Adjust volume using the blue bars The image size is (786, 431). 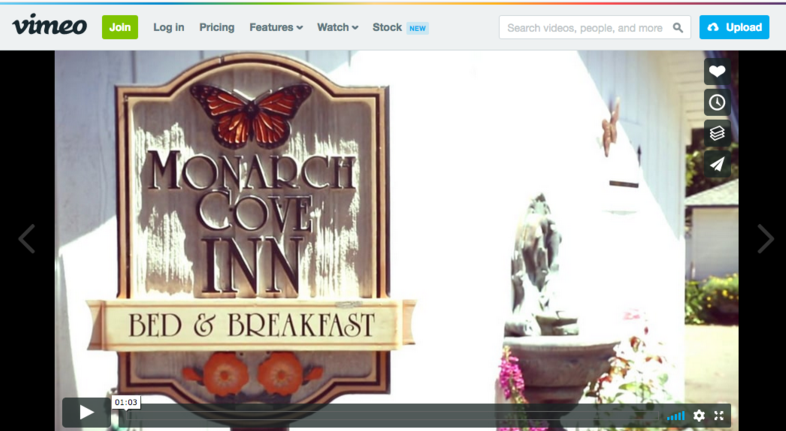675,415
